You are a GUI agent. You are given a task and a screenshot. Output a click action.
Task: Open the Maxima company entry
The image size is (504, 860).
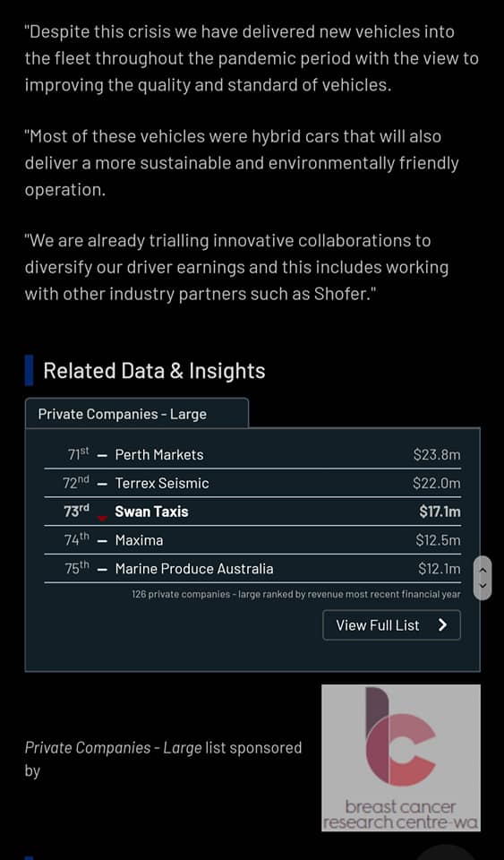139,540
